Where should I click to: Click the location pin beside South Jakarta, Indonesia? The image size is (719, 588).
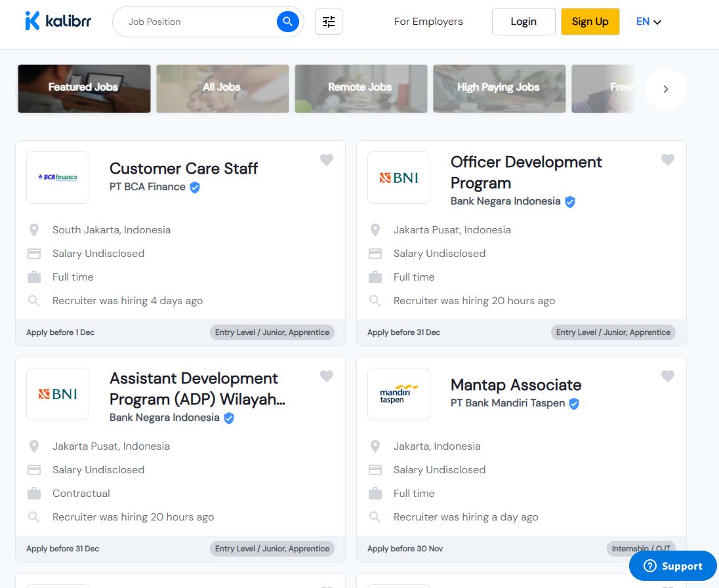tap(34, 229)
